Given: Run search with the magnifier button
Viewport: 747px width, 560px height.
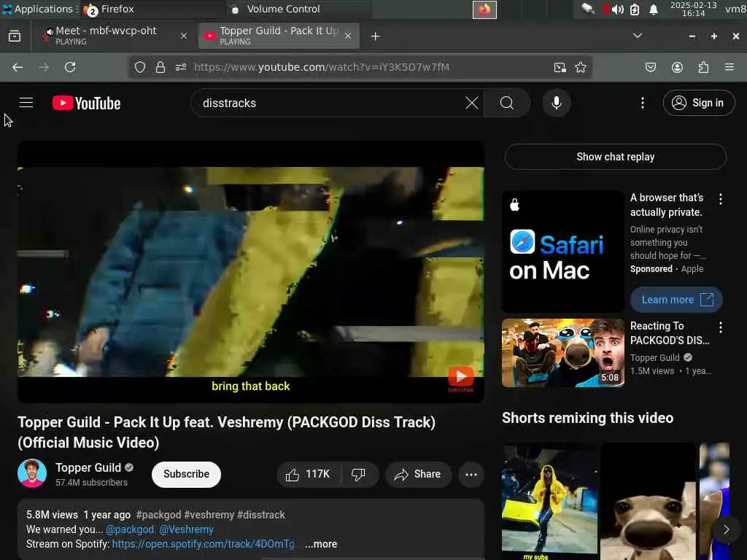Looking at the screenshot, I should 507,103.
